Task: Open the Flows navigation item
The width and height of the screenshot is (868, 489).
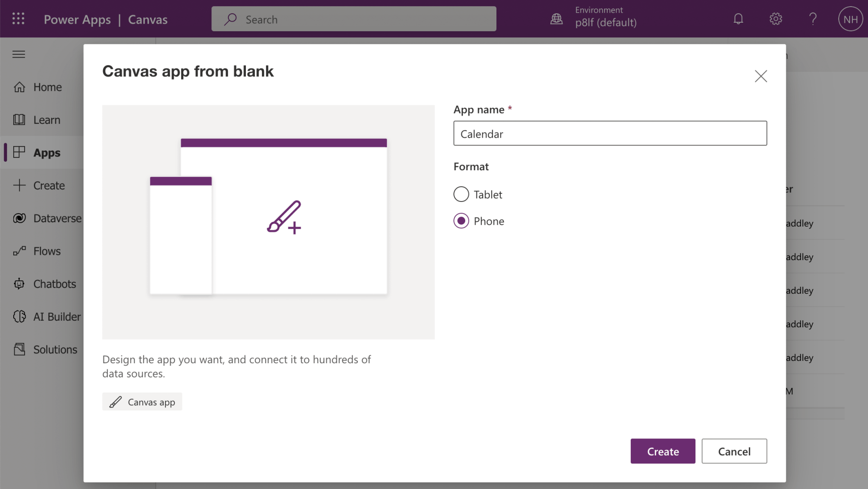Action: pos(47,251)
